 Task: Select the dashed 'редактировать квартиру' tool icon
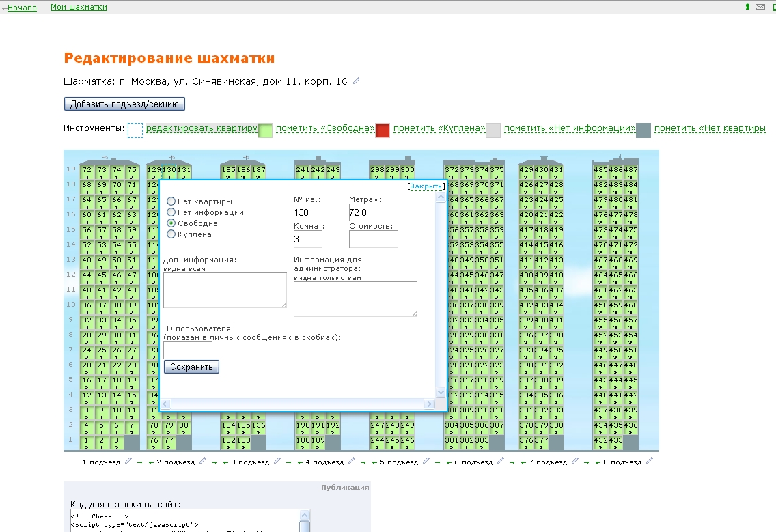(x=135, y=130)
